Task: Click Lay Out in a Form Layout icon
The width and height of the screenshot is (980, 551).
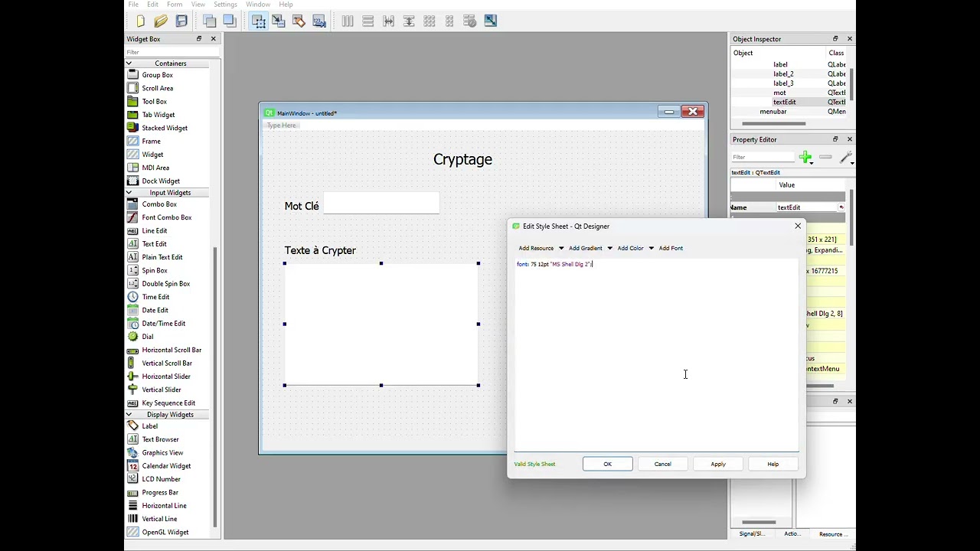Action: [449, 21]
